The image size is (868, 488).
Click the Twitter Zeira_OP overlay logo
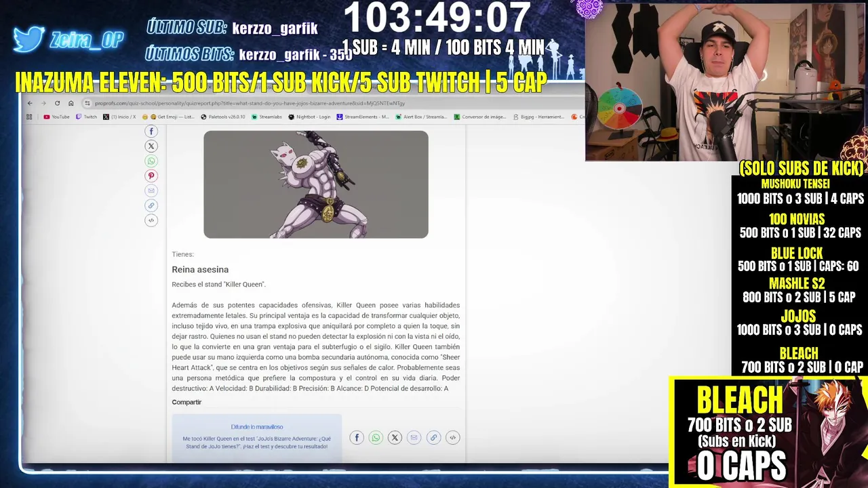[68, 41]
